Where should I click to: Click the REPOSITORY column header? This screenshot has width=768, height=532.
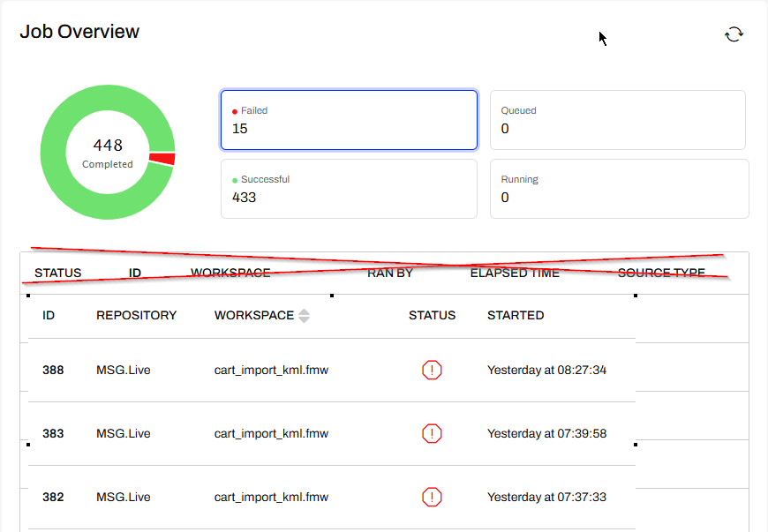pos(136,315)
